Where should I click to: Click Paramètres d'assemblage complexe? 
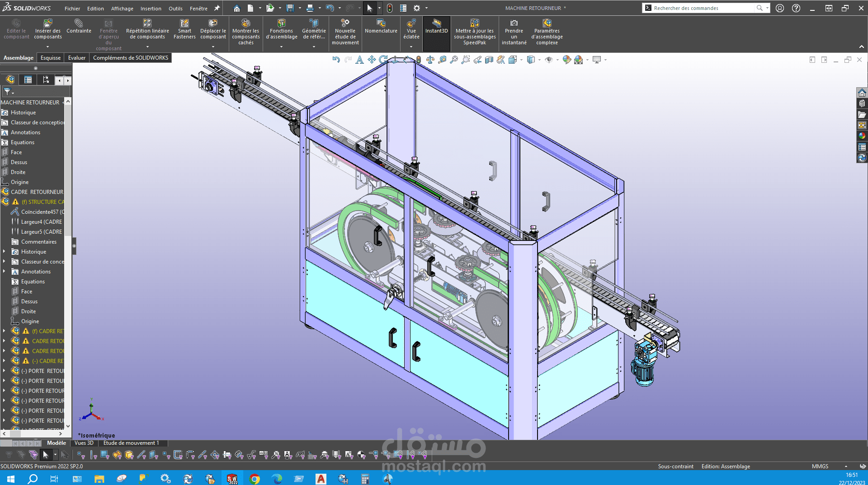tap(547, 32)
